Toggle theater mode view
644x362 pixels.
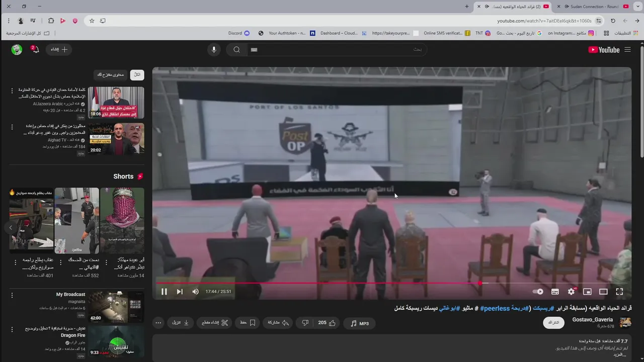pyautogui.click(x=603, y=292)
